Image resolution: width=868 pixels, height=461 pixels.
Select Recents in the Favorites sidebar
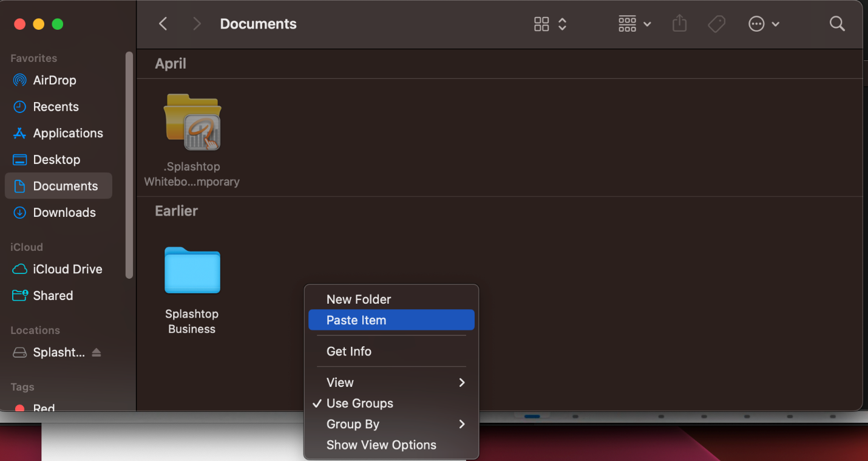[56, 106]
